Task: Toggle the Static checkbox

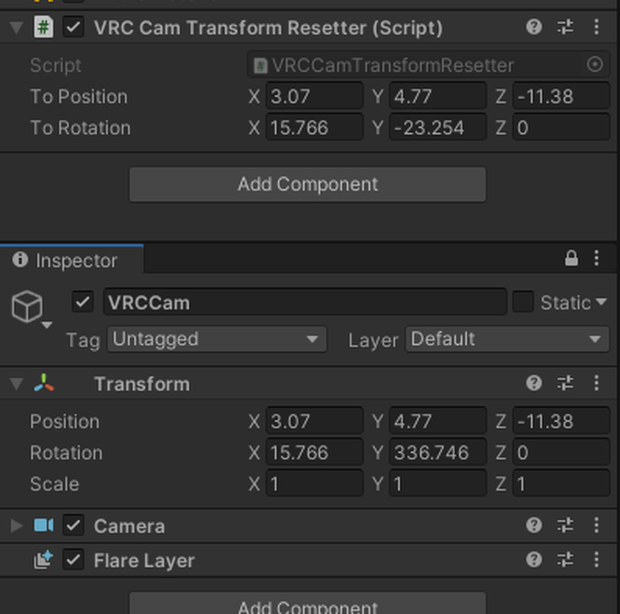Action: click(523, 302)
